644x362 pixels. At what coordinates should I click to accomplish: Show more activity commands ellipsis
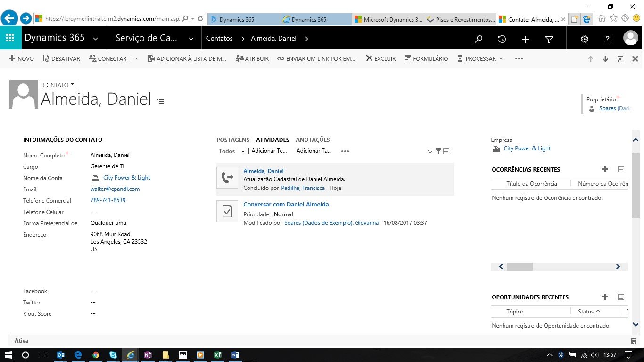(345, 151)
